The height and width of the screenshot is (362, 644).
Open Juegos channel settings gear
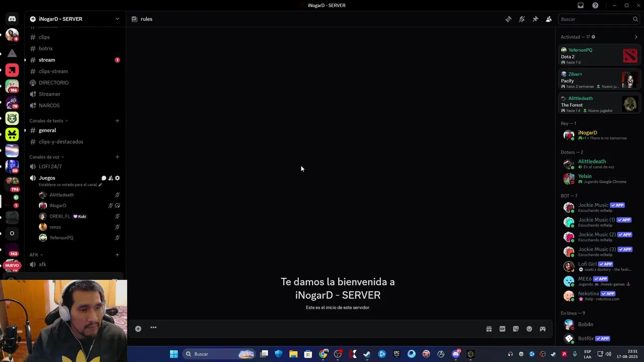pyautogui.click(x=117, y=178)
